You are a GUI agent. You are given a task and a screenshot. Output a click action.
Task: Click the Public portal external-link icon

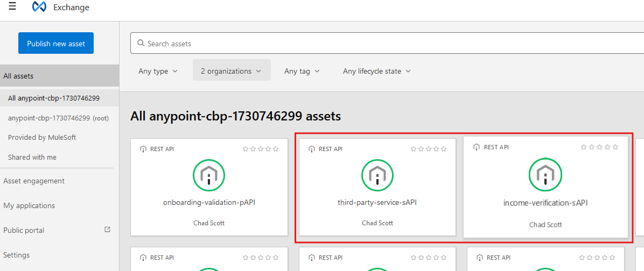[108, 230]
